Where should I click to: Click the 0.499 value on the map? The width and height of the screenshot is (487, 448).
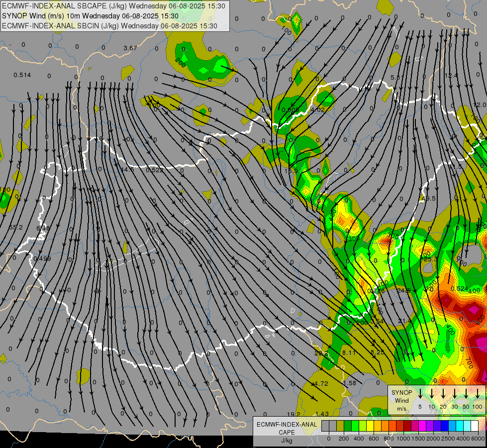point(42,259)
